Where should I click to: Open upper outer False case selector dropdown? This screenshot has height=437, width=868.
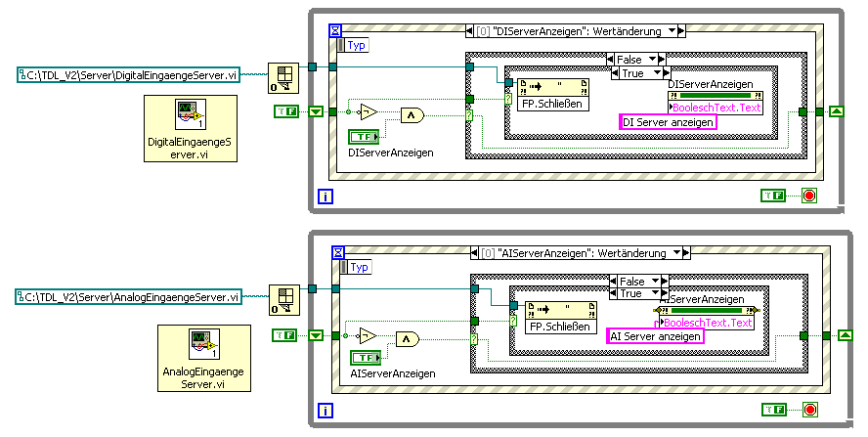653,60
